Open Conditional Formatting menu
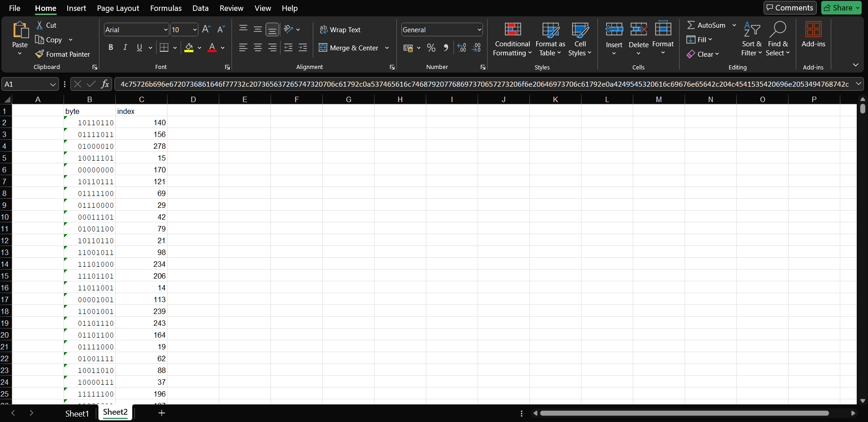Screen dimensions: 868x422 pos(512,40)
